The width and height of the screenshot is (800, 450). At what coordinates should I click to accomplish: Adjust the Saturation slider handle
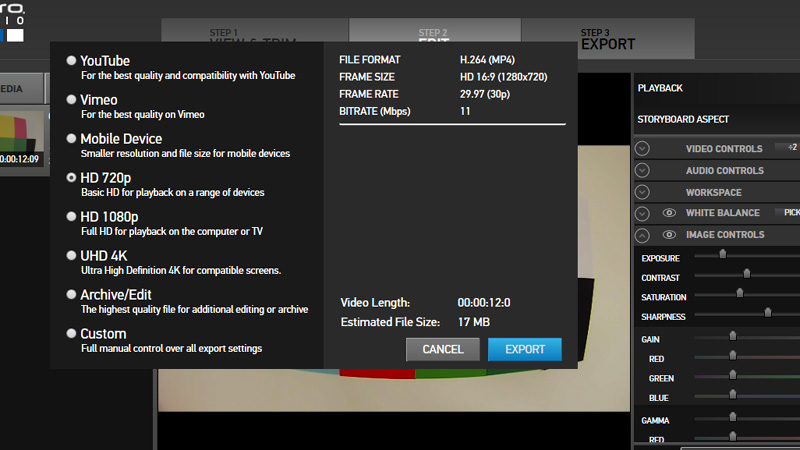(740, 293)
